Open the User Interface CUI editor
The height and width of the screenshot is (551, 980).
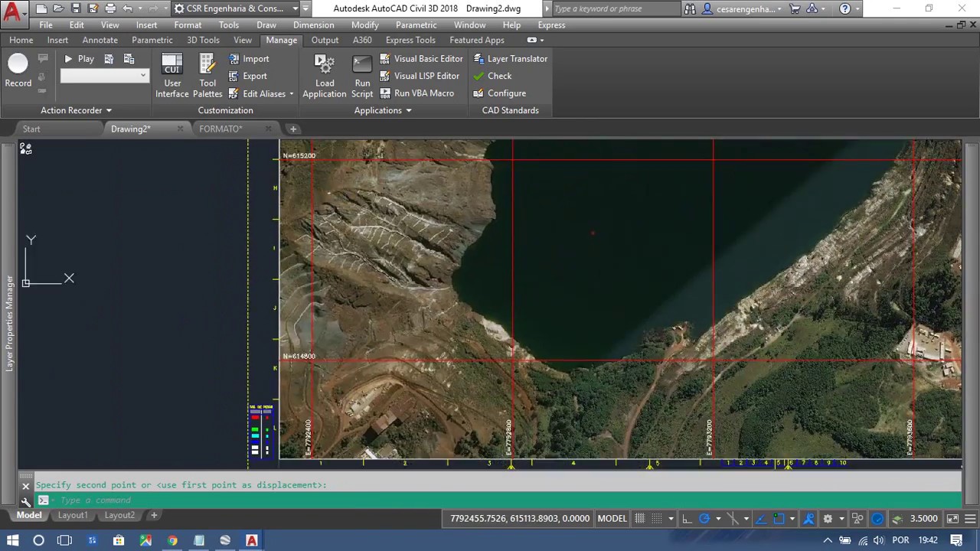click(172, 75)
